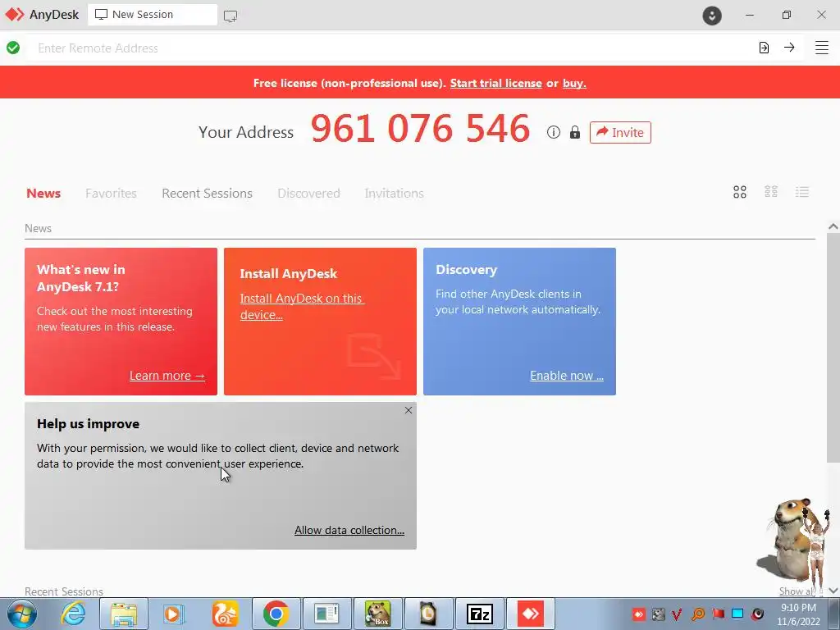
Task: Click the padlock icon for unattended access
Action: pos(575,132)
